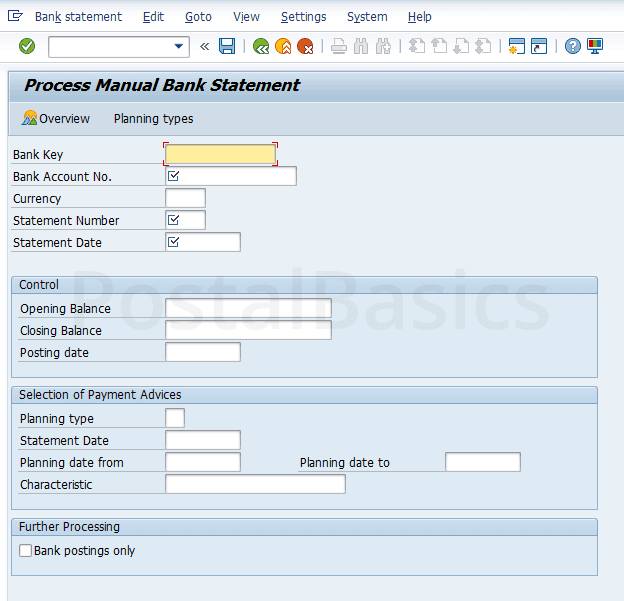Click into the Bank Key field
This screenshot has height=601, width=624.
(220, 155)
